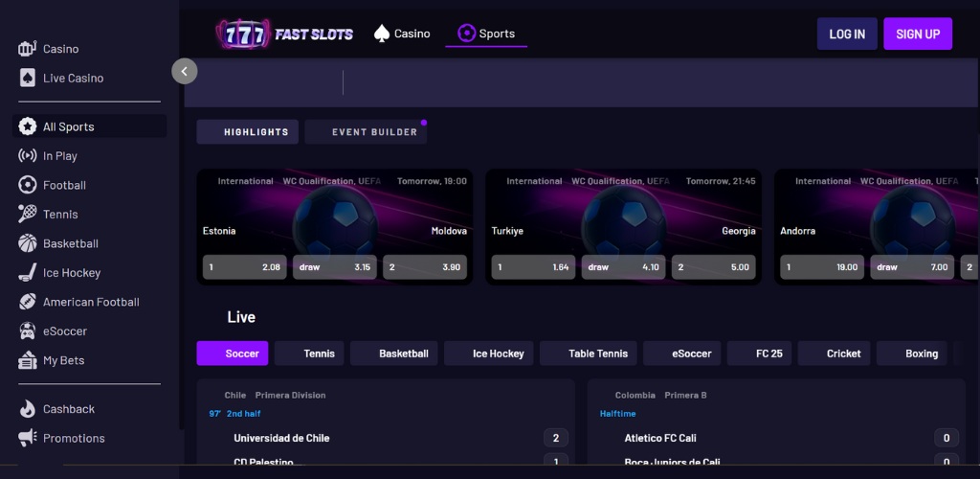Click the Live Casino card icon
This screenshot has width=980, height=479.
coord(27,79)
